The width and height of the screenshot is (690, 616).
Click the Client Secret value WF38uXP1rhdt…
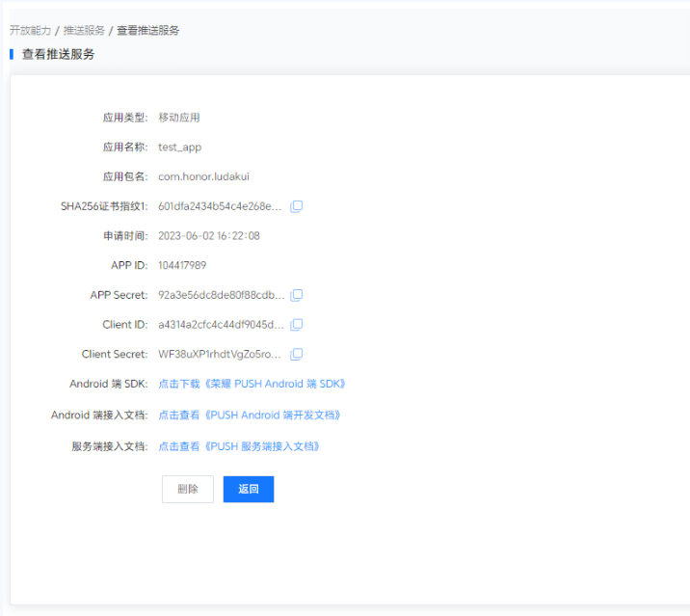pyautogui.click(x=220, y=354)
